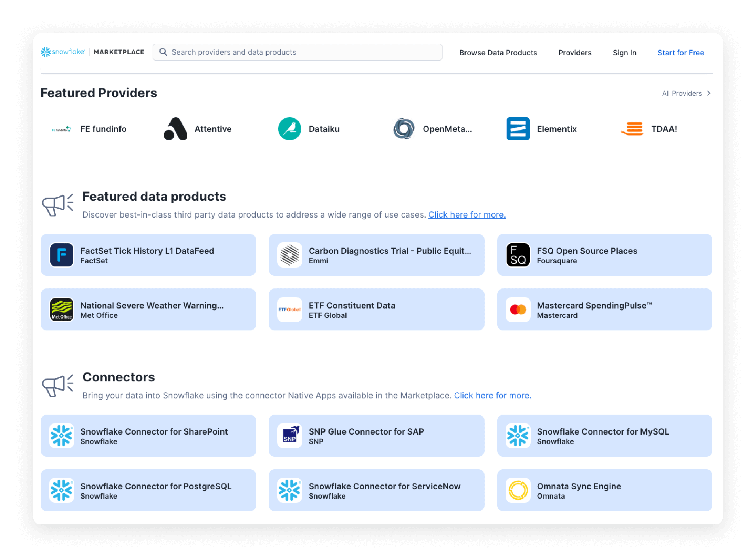Open the Omnata Sync Engine listing
The height and width of the screenshot is (558, 756).
tap(604, 490)
